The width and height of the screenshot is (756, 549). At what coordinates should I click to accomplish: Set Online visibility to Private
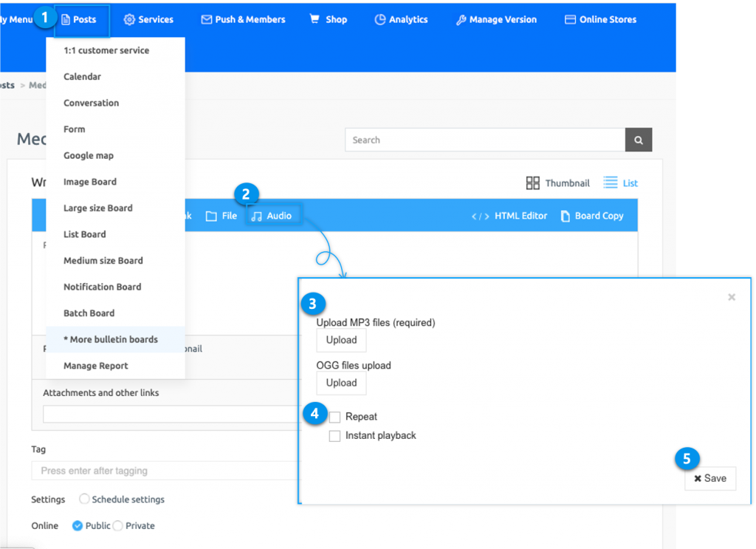[121, 525]
